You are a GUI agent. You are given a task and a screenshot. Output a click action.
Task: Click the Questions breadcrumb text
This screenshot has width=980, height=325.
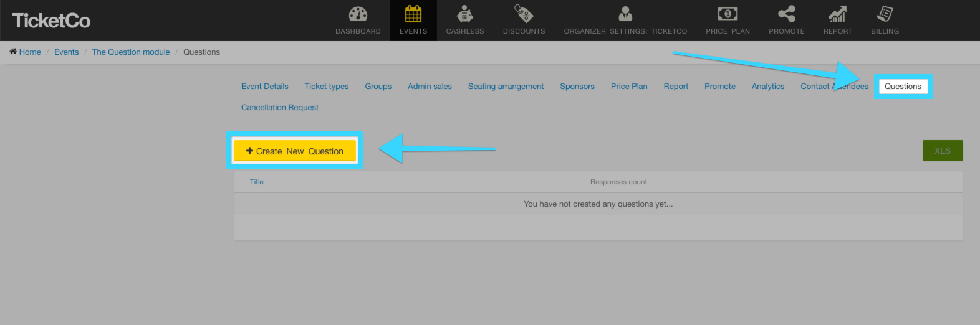tap(201, 52)
